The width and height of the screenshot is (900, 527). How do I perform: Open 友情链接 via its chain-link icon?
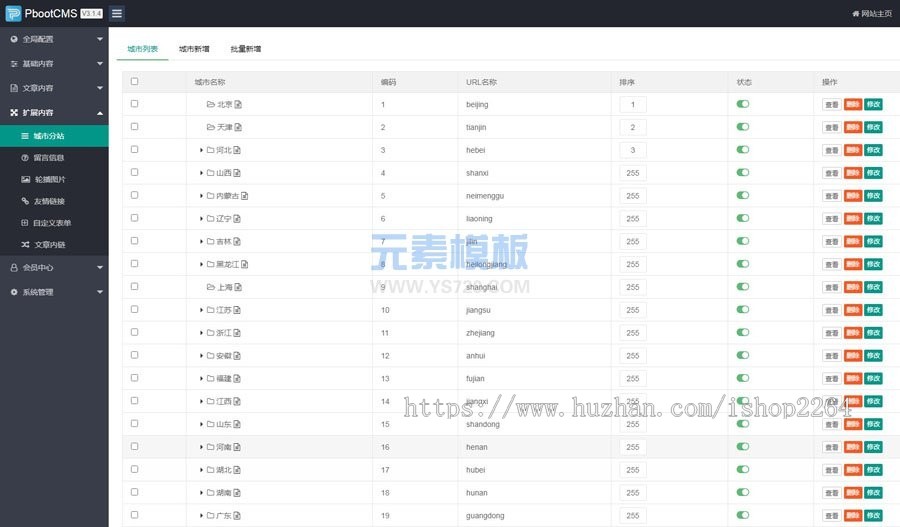coord(25,201)
